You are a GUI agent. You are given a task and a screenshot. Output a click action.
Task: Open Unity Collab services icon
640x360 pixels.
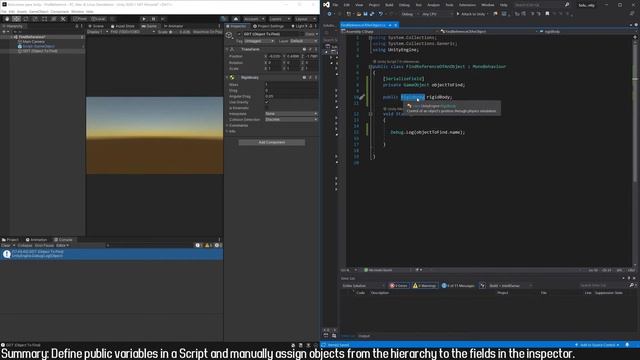tap(224, 19)
